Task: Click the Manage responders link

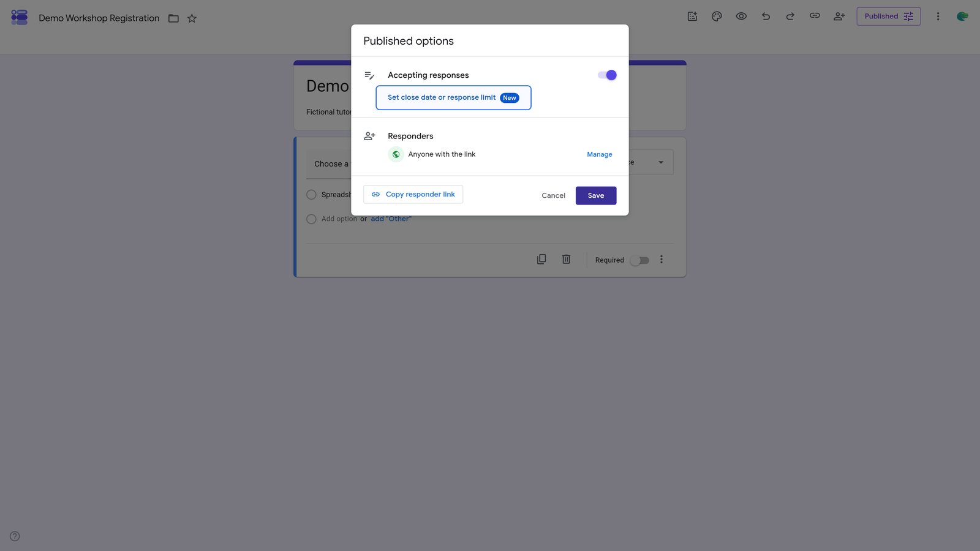Action: pos(600,154)
